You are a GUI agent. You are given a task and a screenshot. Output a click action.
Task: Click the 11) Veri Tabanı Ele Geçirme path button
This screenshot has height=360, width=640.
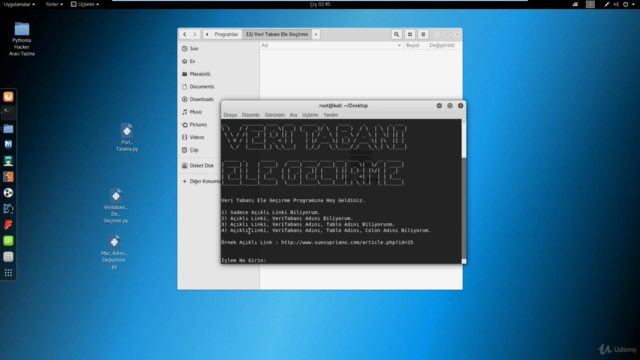tap(277, 34)
